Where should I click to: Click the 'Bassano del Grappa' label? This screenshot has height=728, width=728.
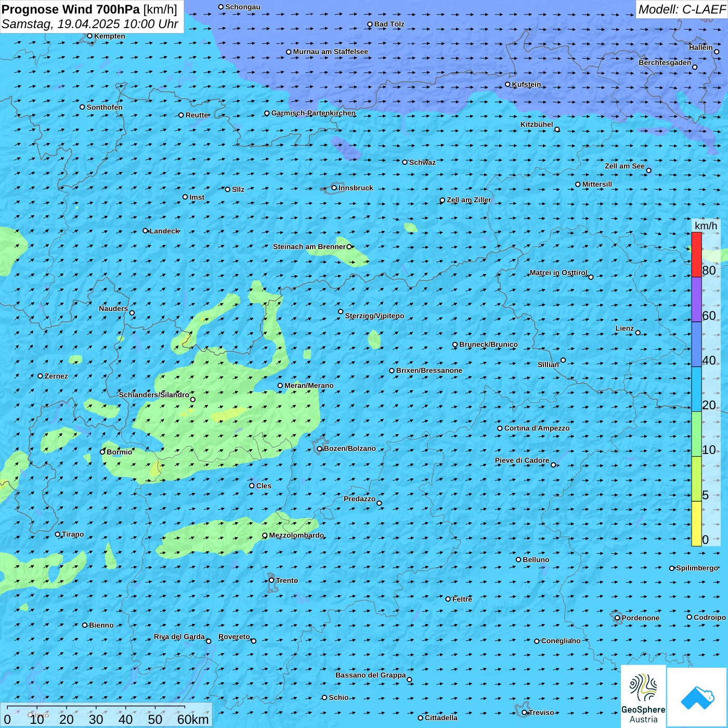click(x=370, y=675)
